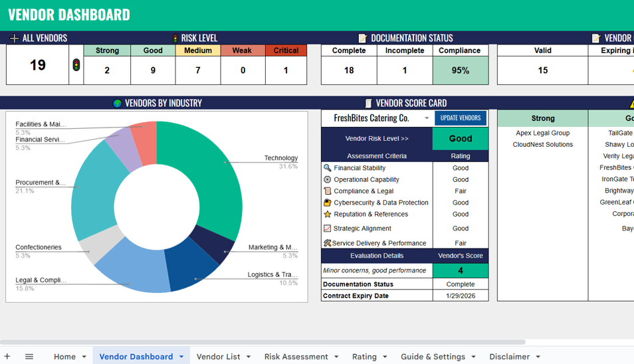Click the globe icon near Vendors by Industry

(x=117, y=103)
